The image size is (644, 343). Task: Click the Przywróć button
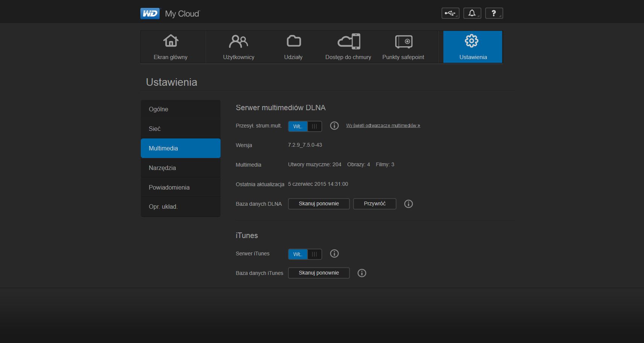(x=375, y=204)
